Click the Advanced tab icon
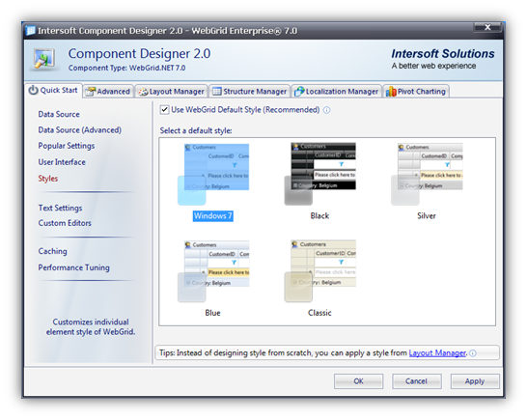This screenshot has height=420, width=527. (90, 92)
